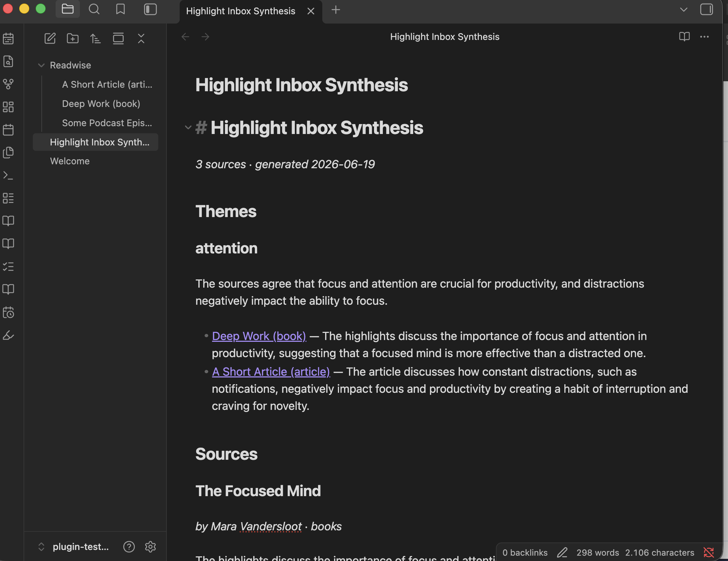Open the note's more options menu
Image resolution: width=728 pixels, height=561 pixels.
coord(704,37)
